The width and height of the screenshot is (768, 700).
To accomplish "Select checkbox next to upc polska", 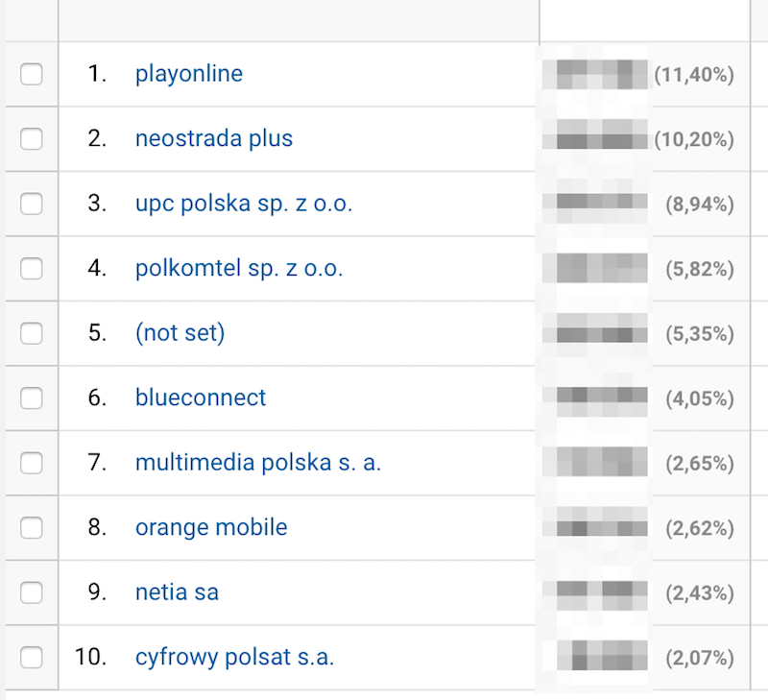I will point(32,204).
